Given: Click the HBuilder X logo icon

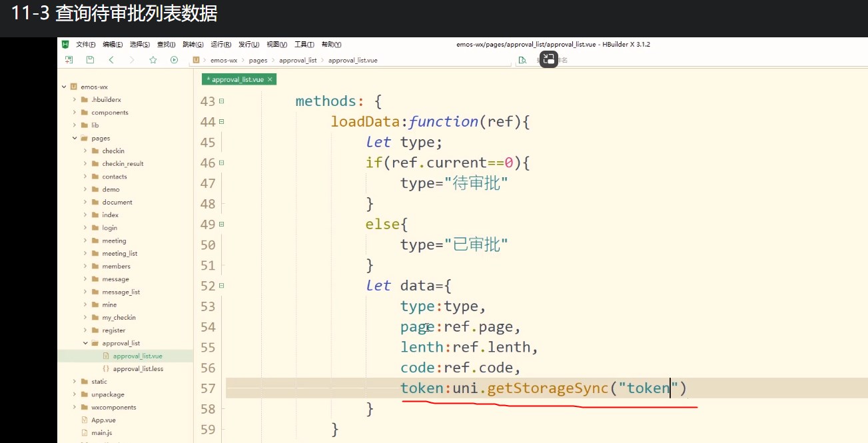Looking at the screenshot, I should tap(65, 44).
